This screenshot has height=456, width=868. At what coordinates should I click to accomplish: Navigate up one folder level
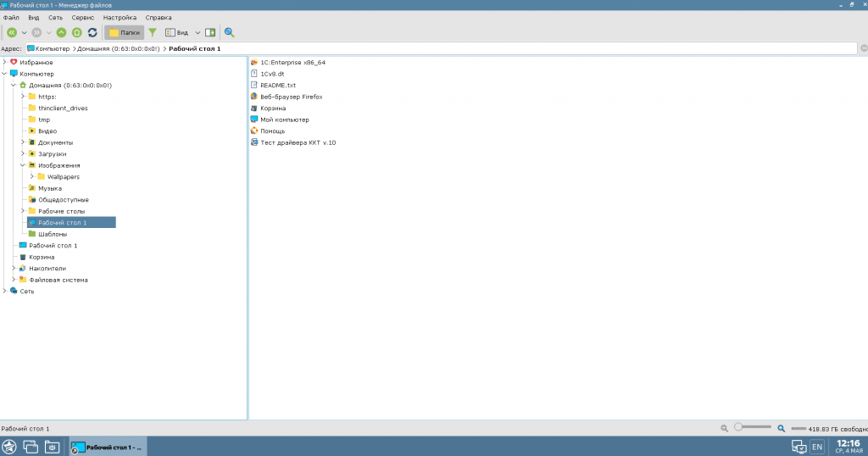click(61, 33)
